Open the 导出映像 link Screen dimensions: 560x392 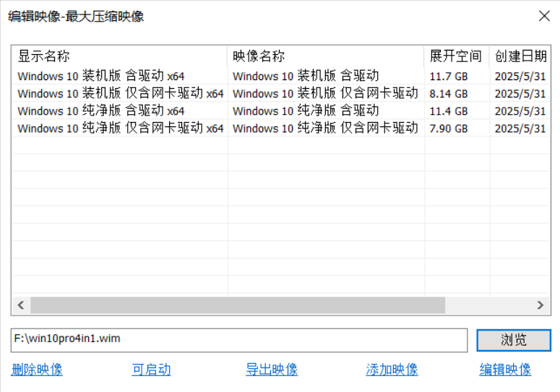[272, 370]
